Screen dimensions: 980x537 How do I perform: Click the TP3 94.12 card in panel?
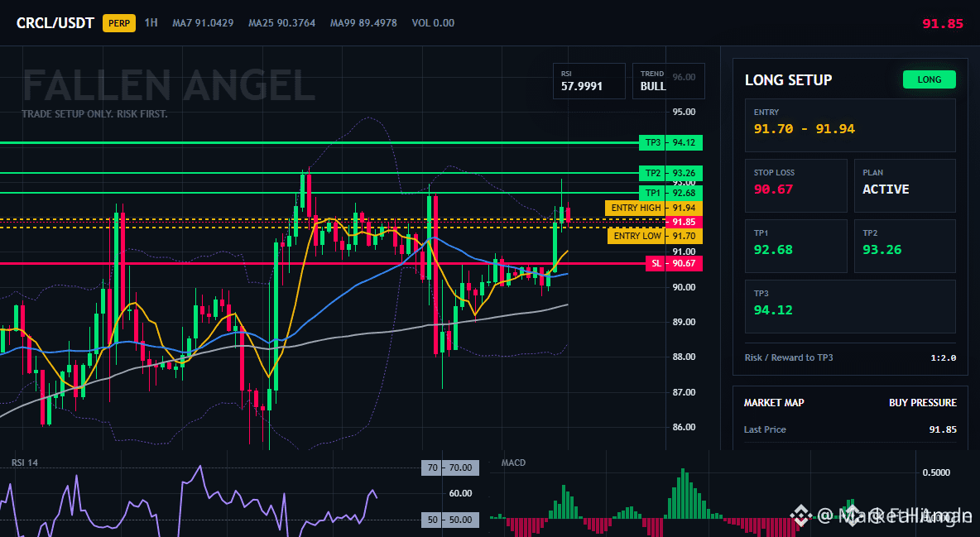coord(850,306)
